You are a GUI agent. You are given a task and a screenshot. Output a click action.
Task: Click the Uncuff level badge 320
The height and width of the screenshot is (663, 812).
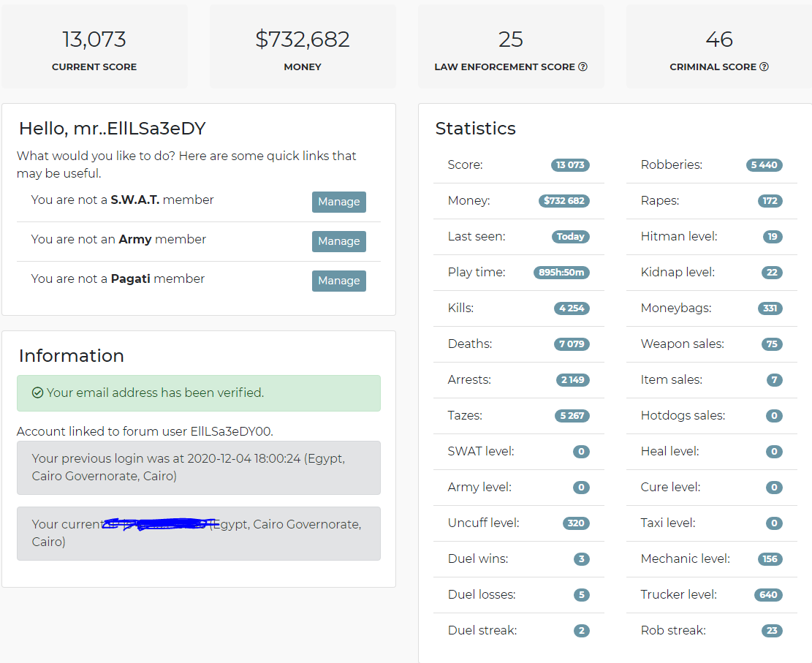tap(577, 523)
